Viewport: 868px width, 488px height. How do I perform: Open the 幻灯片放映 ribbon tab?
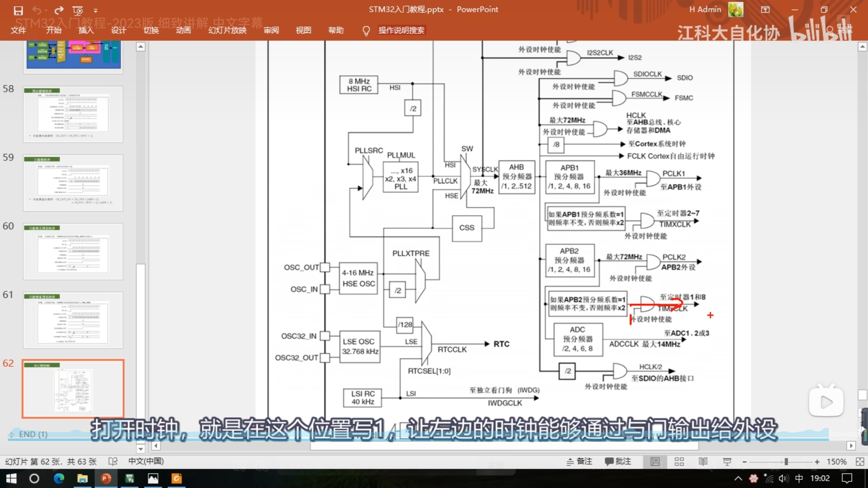pos(227,30)
